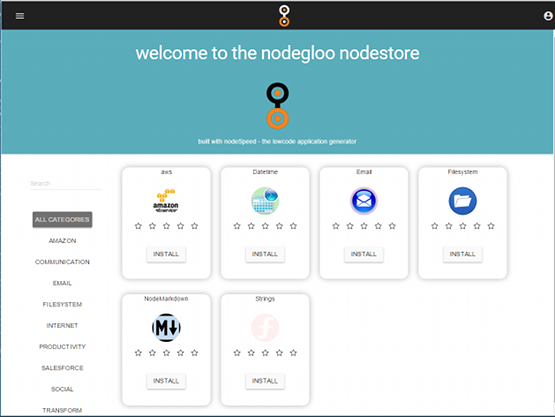555x417 pixels.
Task: Click the 'Filesystem' card title
Action: pos(463,172)
